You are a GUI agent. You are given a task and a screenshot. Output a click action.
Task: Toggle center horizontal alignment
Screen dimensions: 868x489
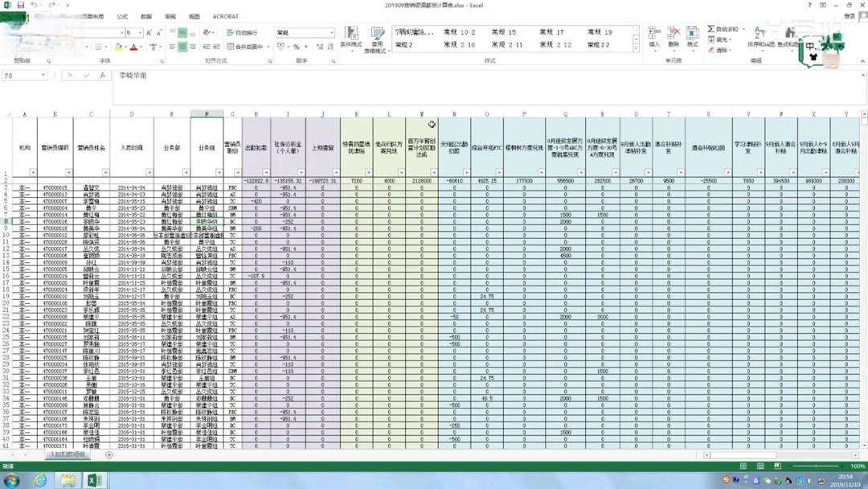(182, 47)
